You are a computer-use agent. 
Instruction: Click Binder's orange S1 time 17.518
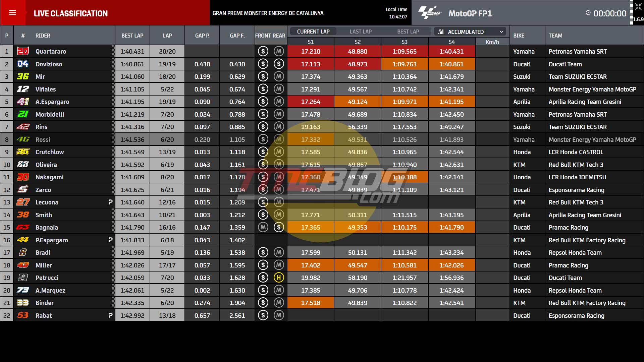311,303
